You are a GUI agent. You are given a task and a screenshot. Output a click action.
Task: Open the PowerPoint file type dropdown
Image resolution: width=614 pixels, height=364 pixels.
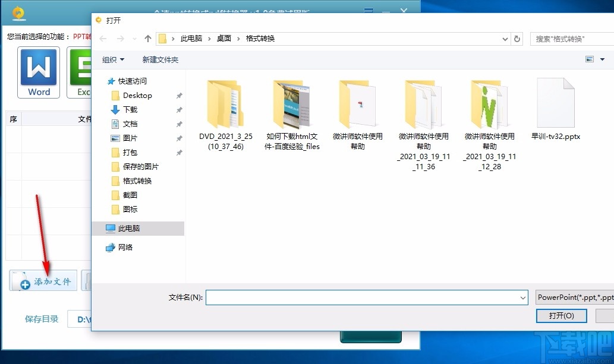(x=575, y=297)
